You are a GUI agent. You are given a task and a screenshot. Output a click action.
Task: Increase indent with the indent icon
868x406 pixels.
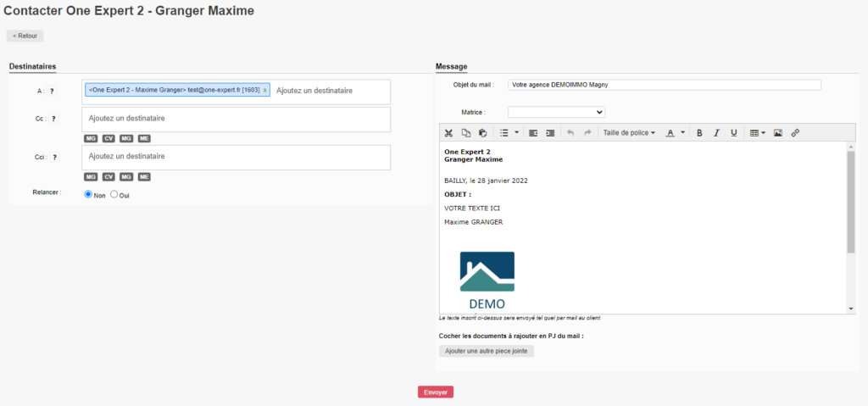[550, 133]
